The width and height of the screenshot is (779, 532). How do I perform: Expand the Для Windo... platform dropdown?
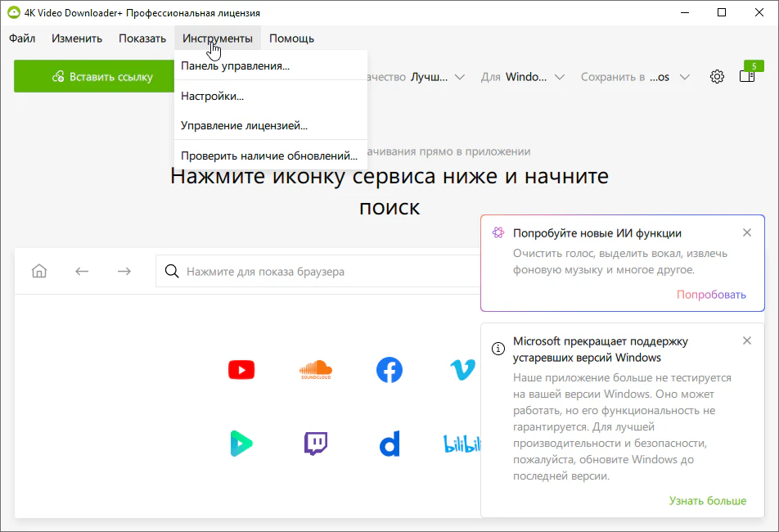tap(524, 77)
